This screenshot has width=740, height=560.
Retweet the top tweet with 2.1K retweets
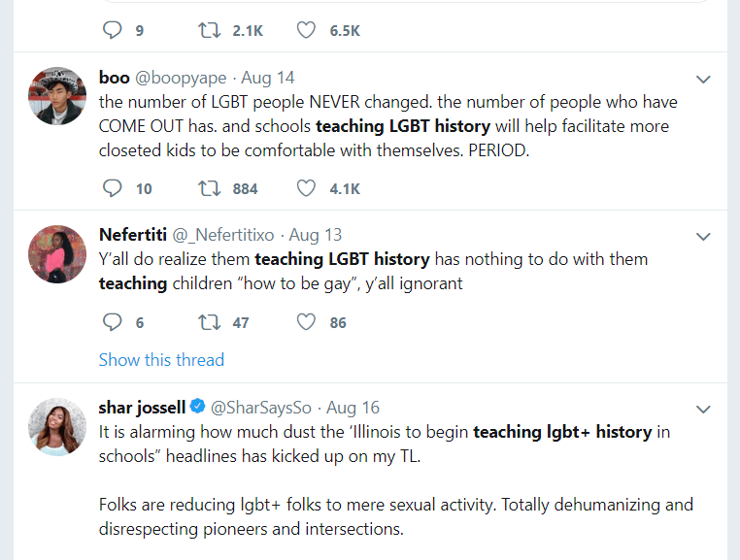pos(208,30)
